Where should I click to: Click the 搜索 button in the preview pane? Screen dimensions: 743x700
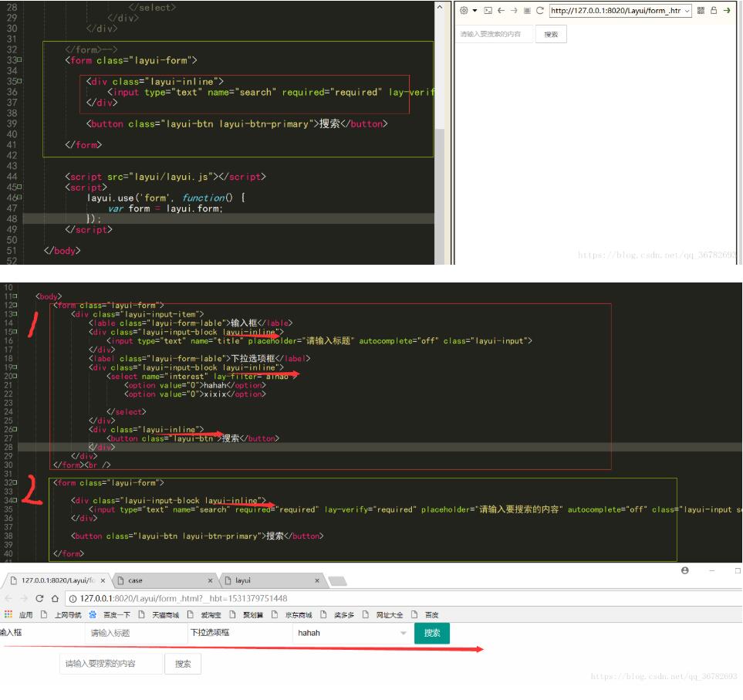tap(551, 34)
